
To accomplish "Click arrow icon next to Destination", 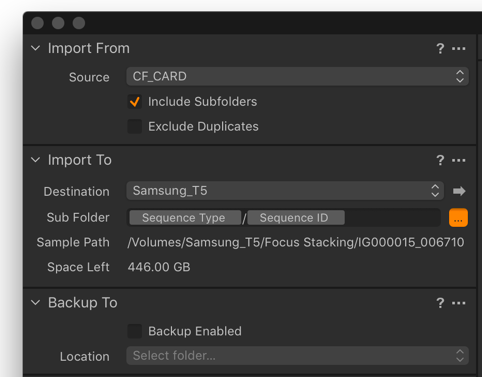I will [x=459, y=191].
